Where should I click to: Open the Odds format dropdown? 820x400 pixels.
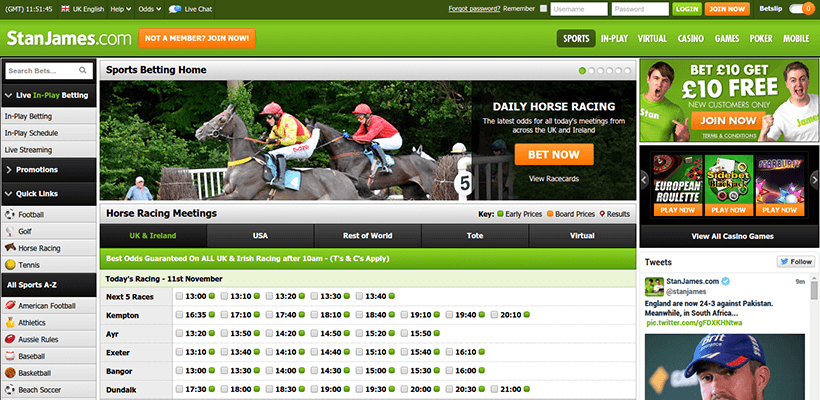[150, 9]
